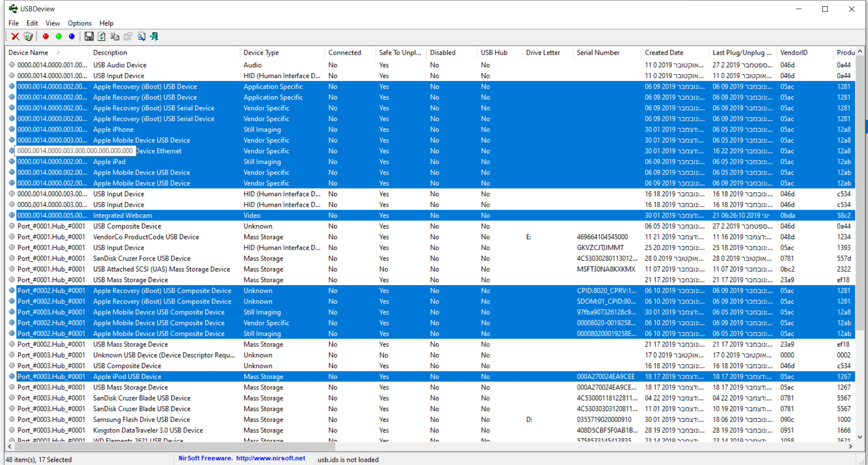Click the recycle-bin disconnect devices icon
This screenshot has height=465, width=868.
(28, 37)
